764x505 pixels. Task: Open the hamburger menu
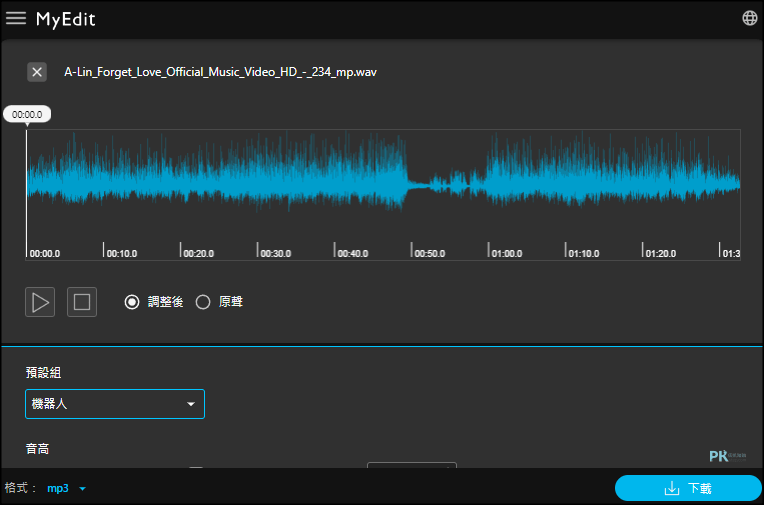click(16, 18)
